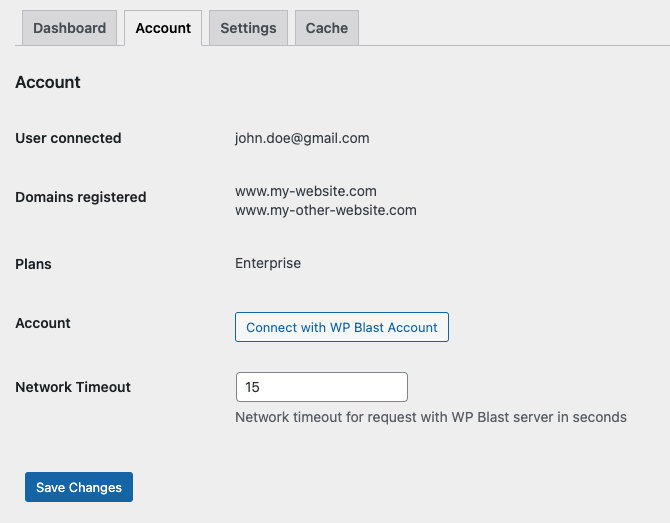Image resolution: width=670 pixels, height=523 pixels.
Task: Click the Save Changes button
Action: [79, 487]
